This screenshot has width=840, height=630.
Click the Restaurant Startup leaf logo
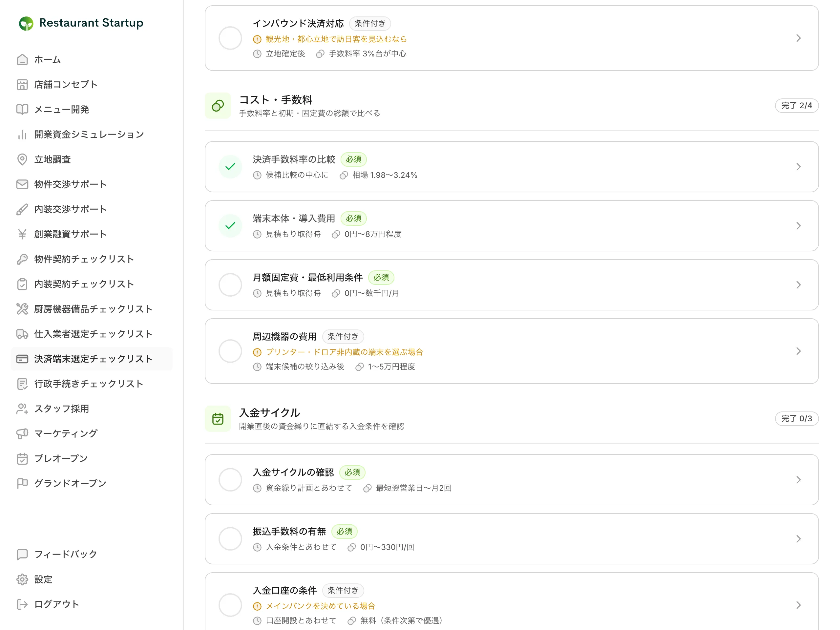tap(26, 23)
